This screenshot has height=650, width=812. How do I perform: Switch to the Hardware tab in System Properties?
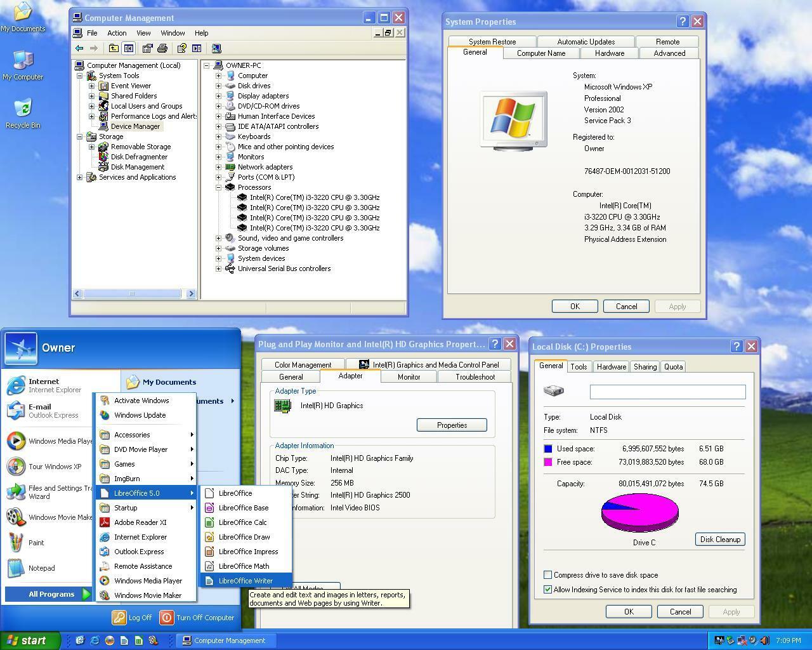610,53
